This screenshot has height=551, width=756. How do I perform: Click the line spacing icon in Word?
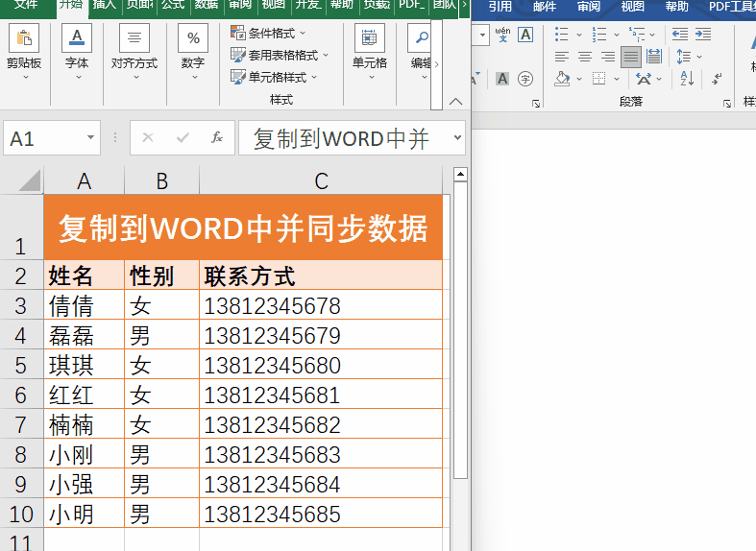click(684, 57)
